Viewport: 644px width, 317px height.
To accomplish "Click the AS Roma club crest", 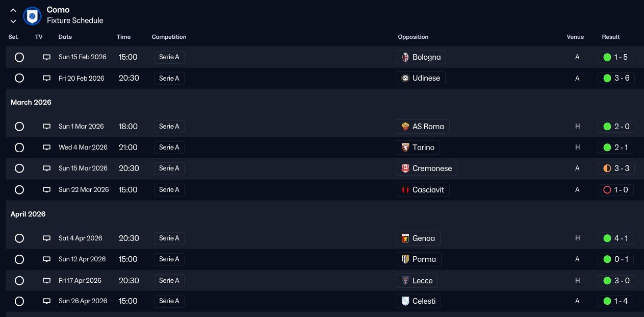I will coord(405,127).
